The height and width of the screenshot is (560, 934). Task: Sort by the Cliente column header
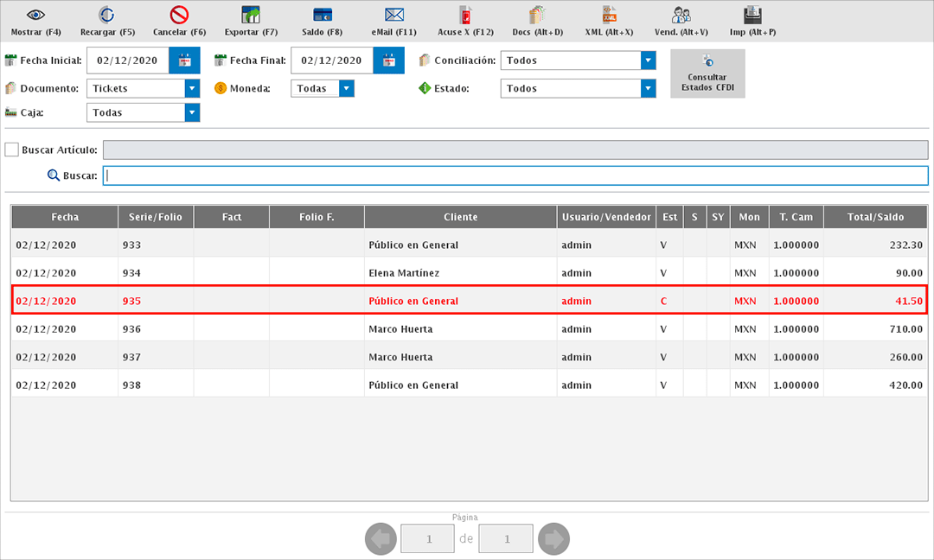point(460,217)
